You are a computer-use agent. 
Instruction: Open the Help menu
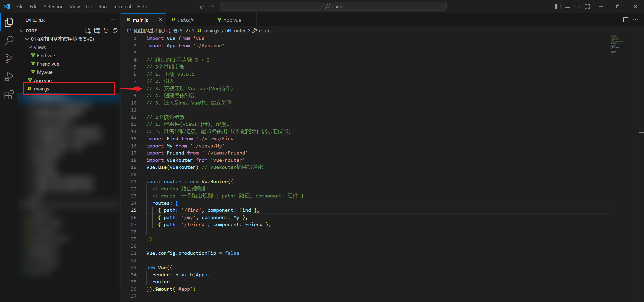(142, 7)
